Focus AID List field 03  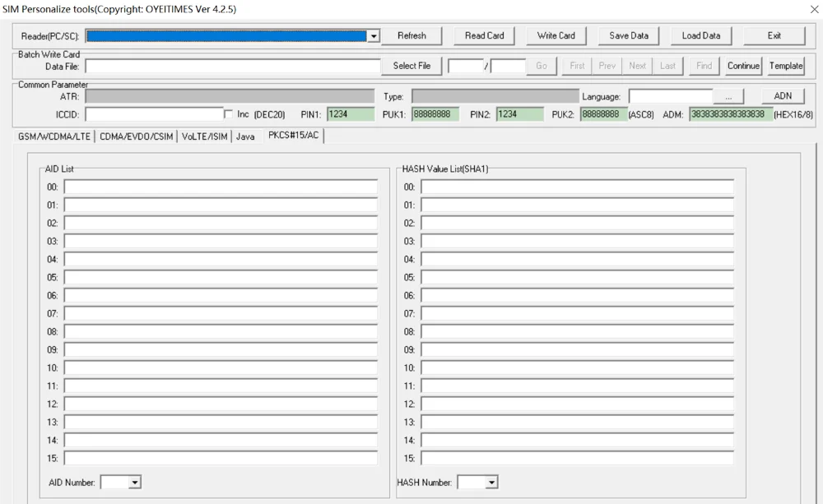click(221, 241)
